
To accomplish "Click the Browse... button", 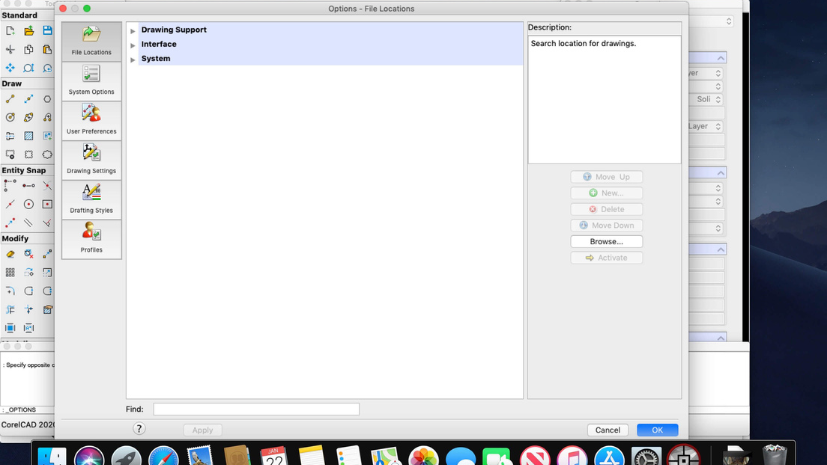I will (x=606, y=242).
